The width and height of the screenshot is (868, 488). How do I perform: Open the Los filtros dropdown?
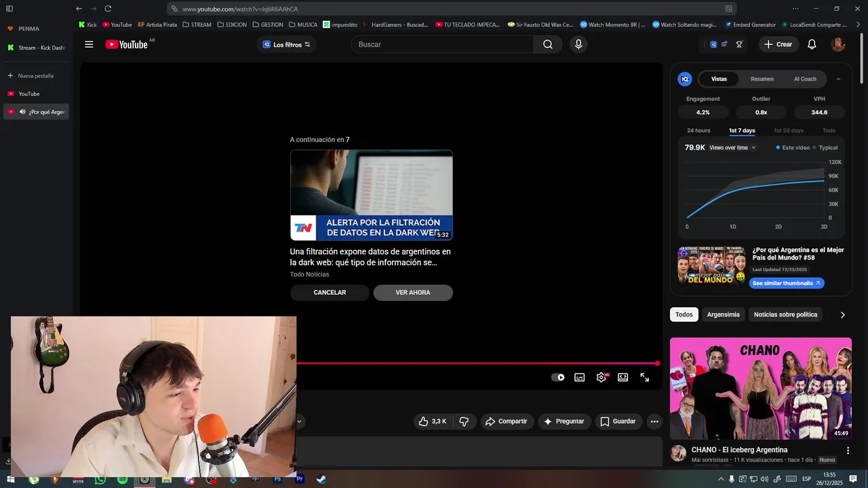pos(286,45)
